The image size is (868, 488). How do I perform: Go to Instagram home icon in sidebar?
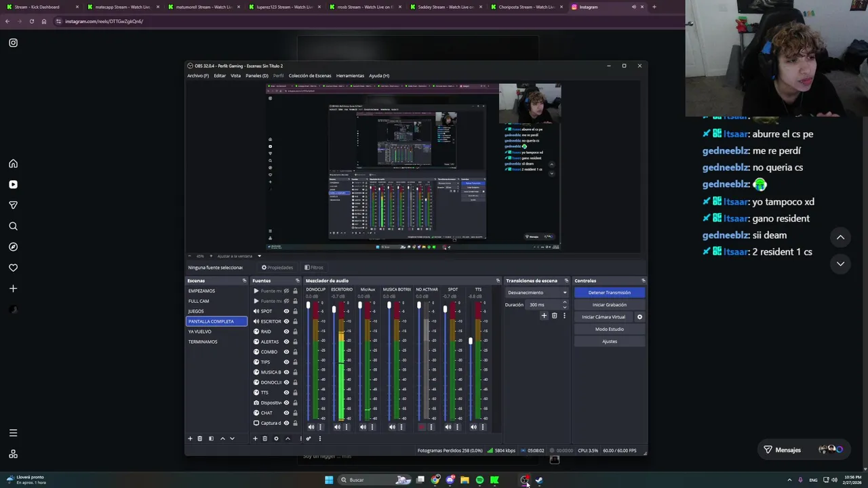pyautogui.click(x=13, y=163)
